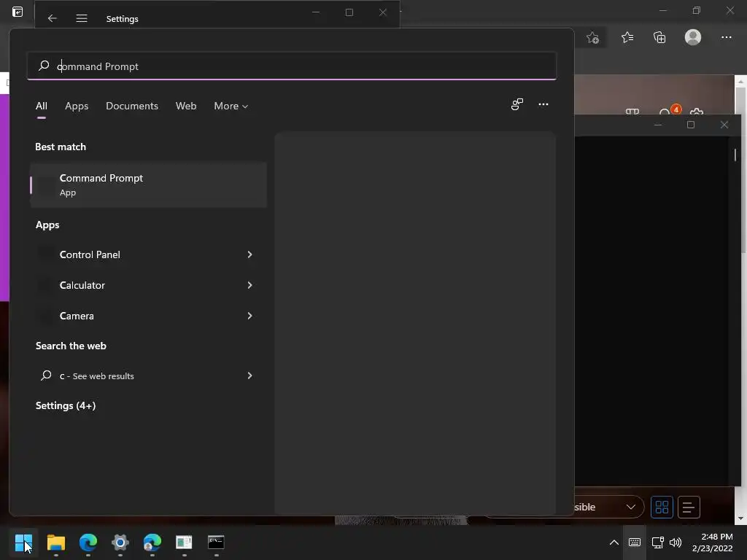Viewport: 747px width, 560px height.
Task: Open the notifications icon with badge 4
Action: click(x=668, y=111)
